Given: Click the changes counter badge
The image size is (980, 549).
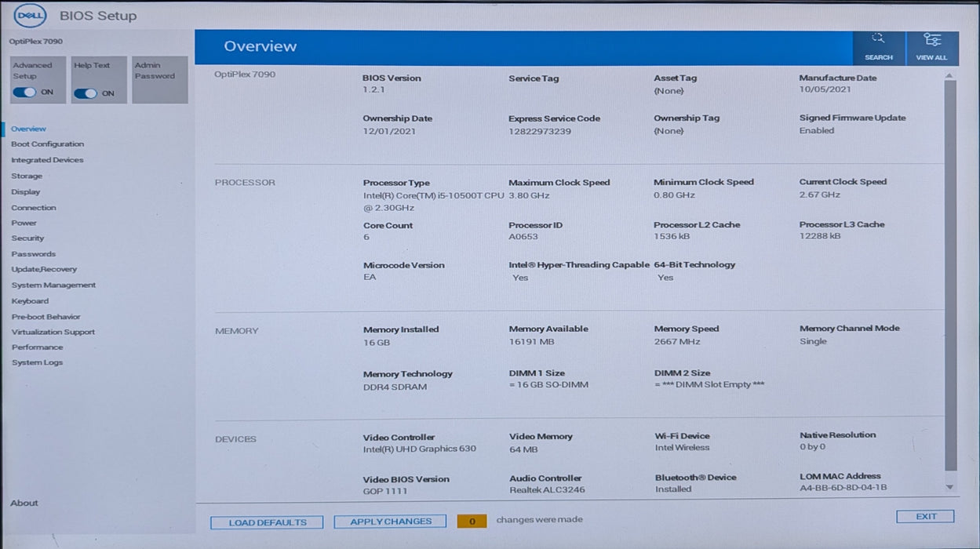Looking at the screenshot, I should pos(472,521).
